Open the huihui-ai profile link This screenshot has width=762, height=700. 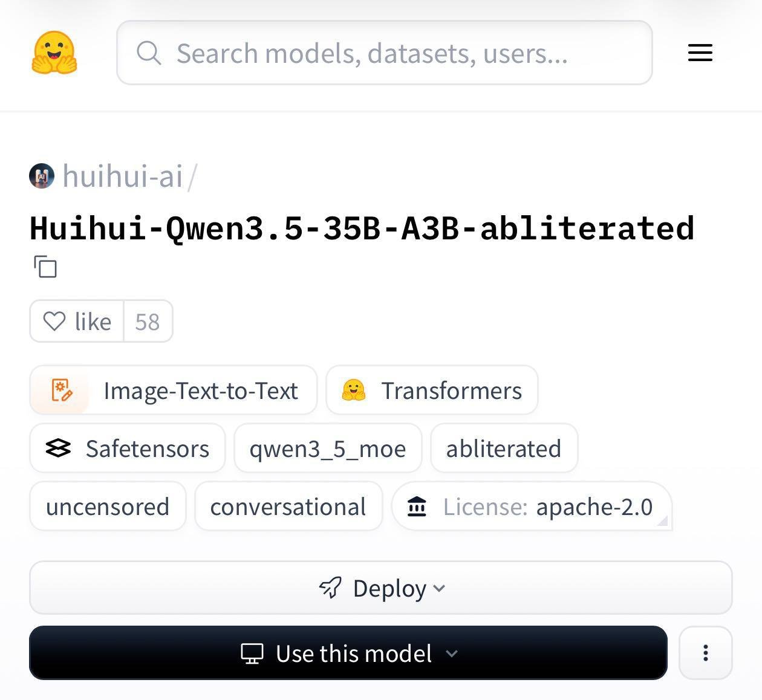coord(124,177)
